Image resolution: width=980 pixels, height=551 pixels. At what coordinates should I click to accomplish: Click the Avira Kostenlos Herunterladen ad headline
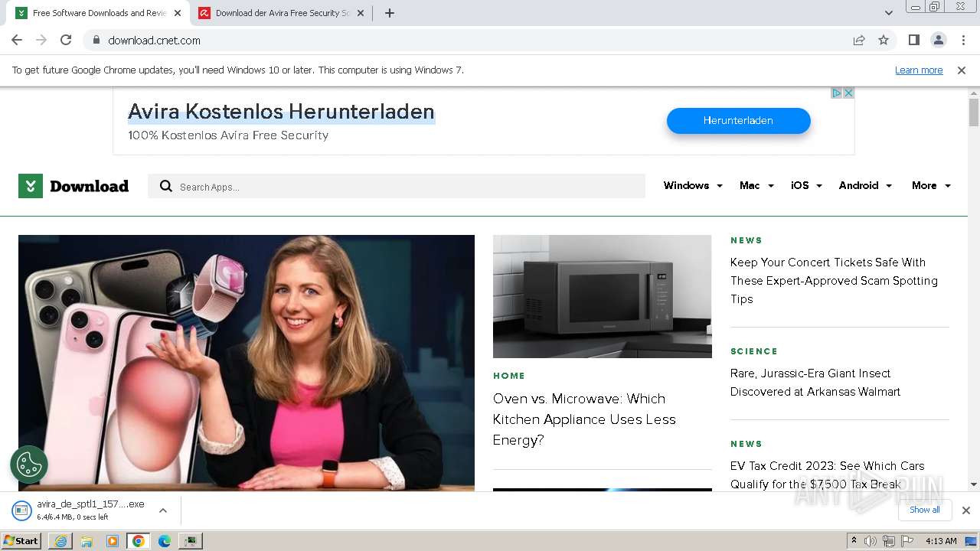281,112
